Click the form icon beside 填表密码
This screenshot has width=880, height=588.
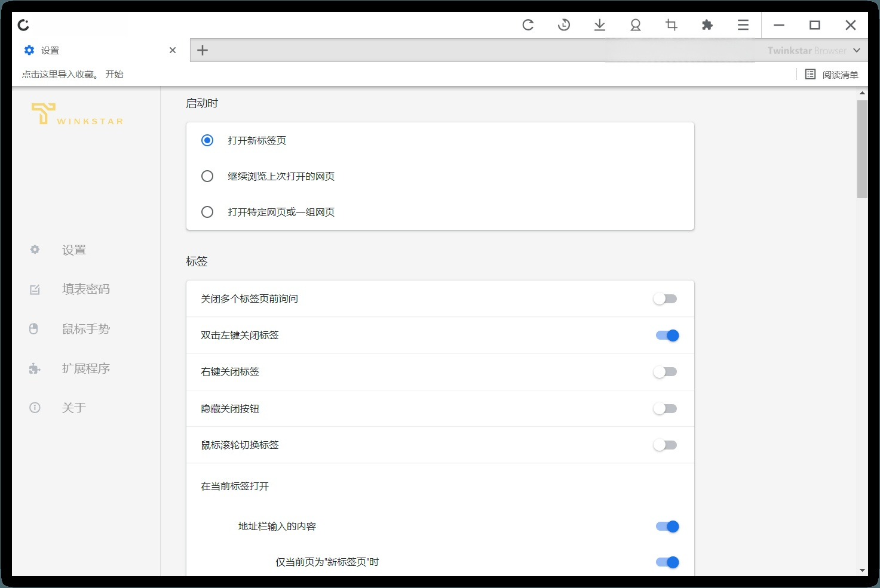point(35,290)
